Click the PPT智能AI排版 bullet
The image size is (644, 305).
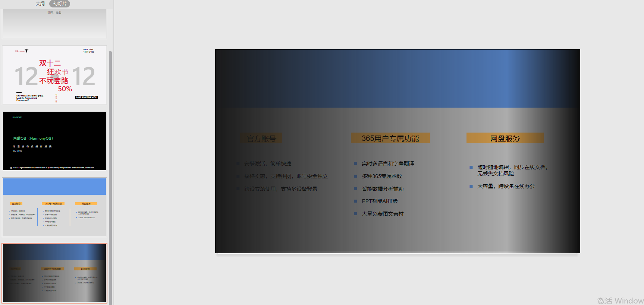coord(380,201)
